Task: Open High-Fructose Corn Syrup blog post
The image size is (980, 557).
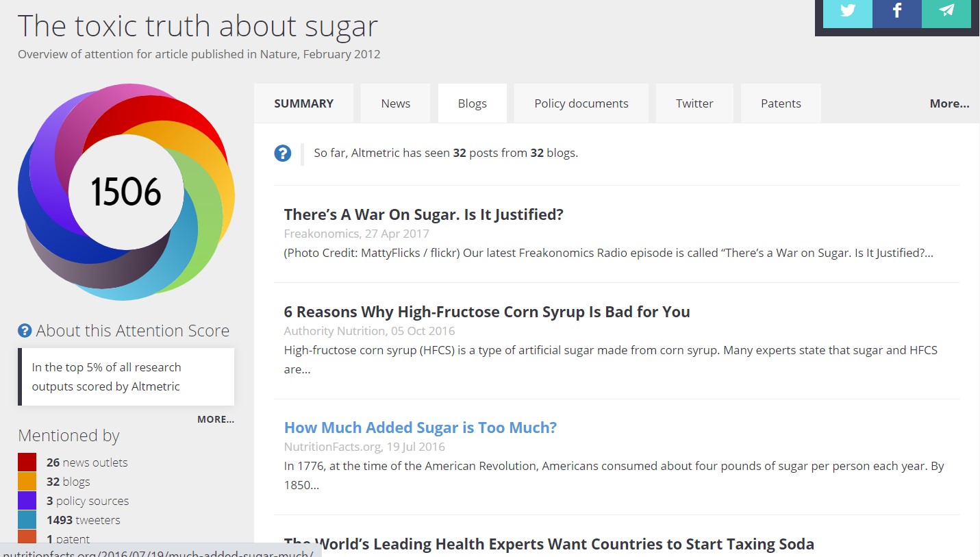Action: pyautogui.click(x=486, y=312)
